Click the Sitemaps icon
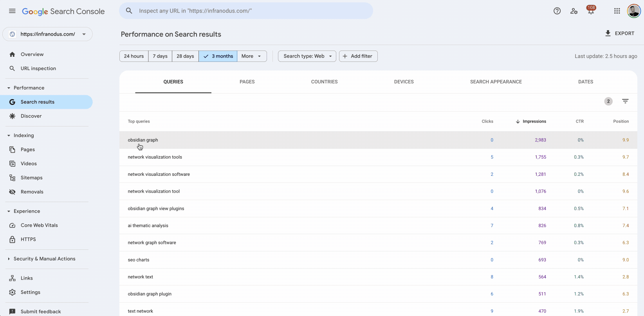 [12, 178]
